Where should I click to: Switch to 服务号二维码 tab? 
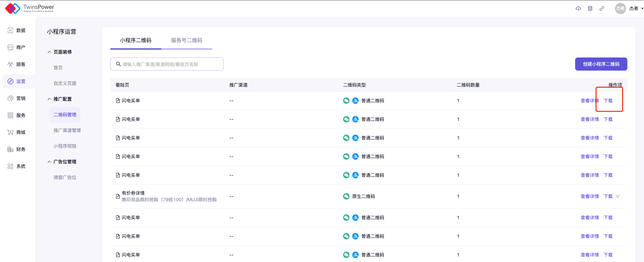pyautogui.click(x=186, y=40)
